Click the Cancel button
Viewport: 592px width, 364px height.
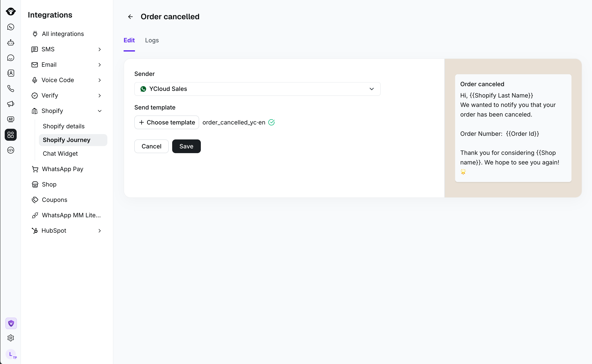pyautogui.click(x=151, y=146)
